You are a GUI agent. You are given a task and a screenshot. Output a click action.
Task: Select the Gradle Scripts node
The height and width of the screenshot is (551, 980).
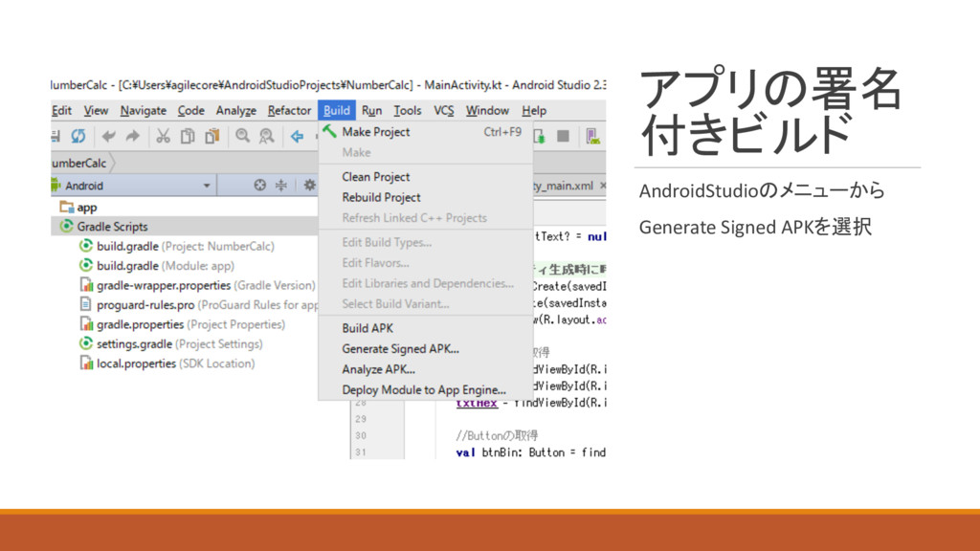[185, 226]
